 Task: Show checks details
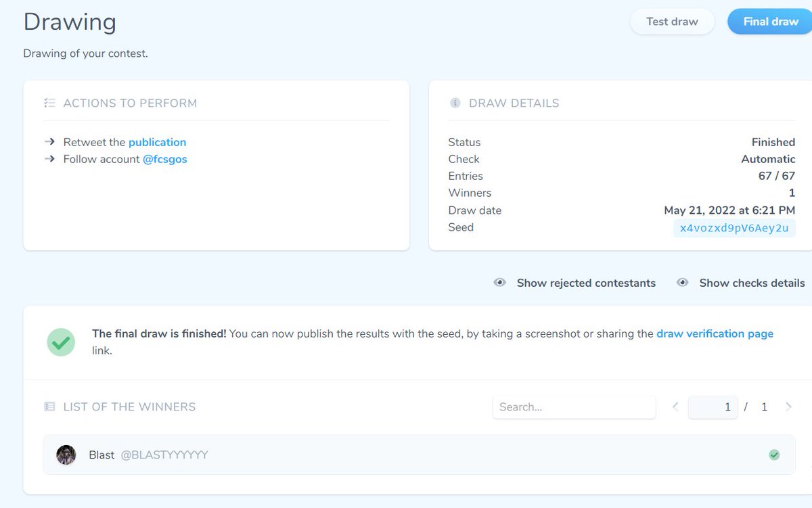[741, 283]
